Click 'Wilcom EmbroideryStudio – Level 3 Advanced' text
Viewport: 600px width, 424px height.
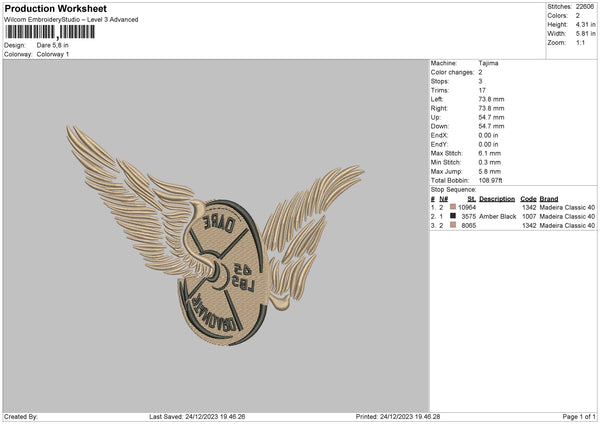point(71,20)
